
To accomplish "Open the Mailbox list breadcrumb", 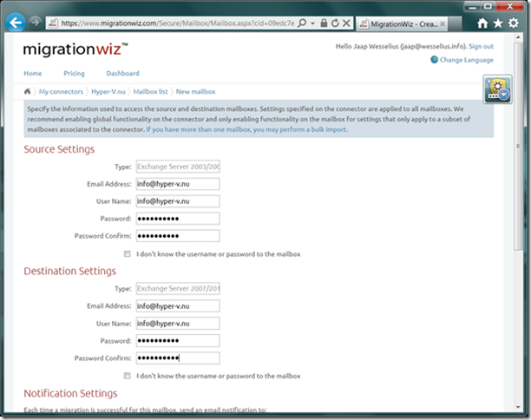I will 150,91.
